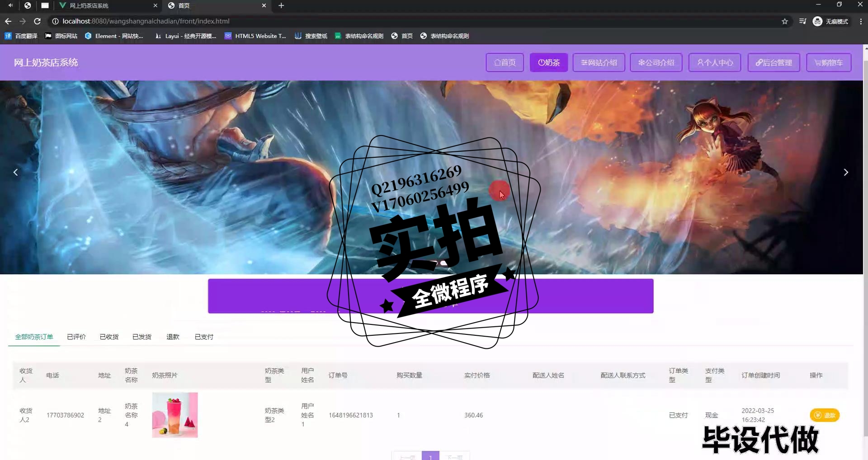868x460 pixels.
Task: Click order number 1648196621813
Action: point(351,415)
